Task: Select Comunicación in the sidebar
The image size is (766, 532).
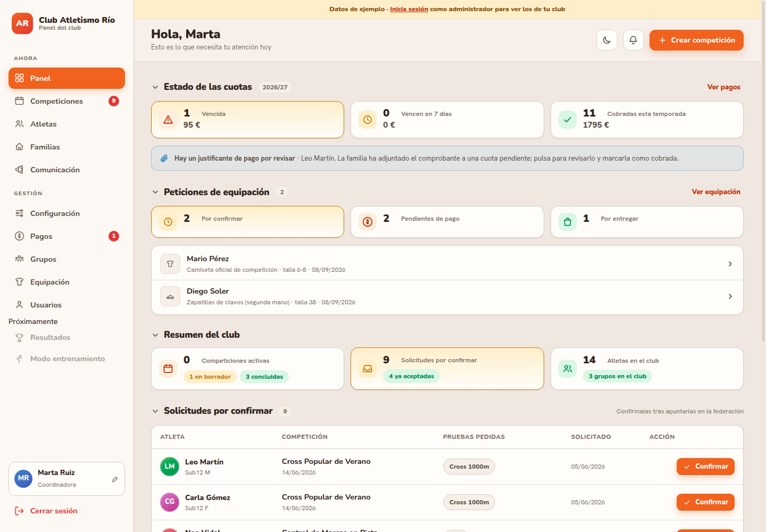Action: 66,170
